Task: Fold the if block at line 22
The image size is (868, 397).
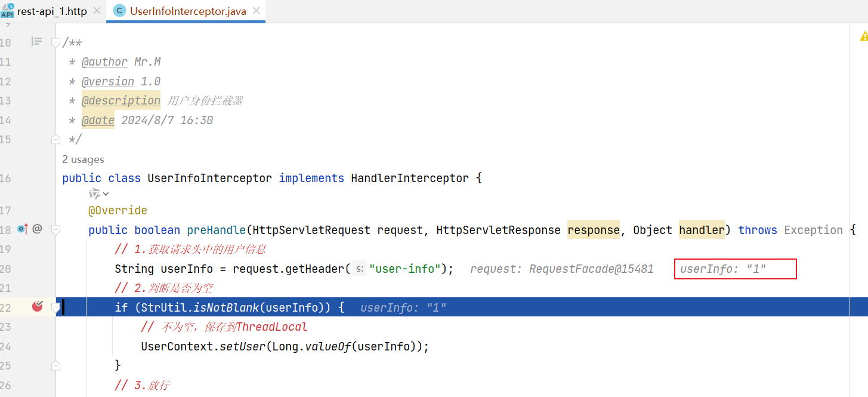Action: 55,307
